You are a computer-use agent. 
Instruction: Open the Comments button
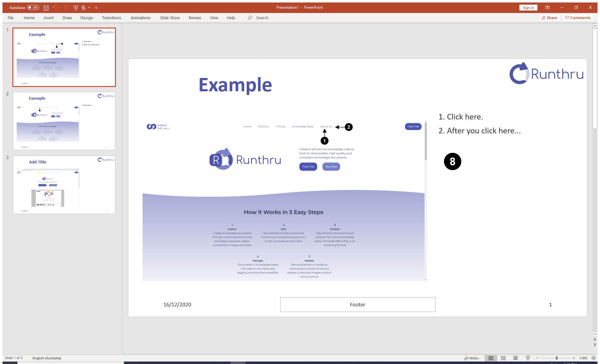coord(578,18)
